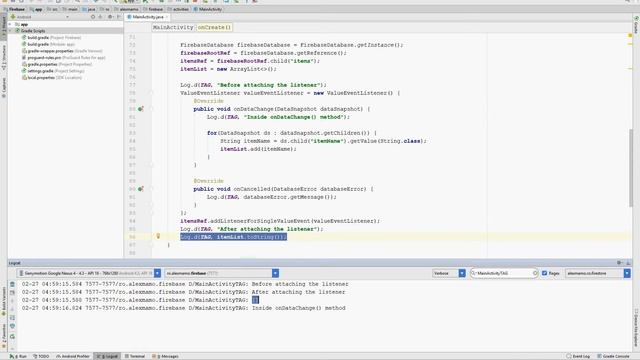Click the onCreate() method breadcrumb above editor

tap(214, 27)
